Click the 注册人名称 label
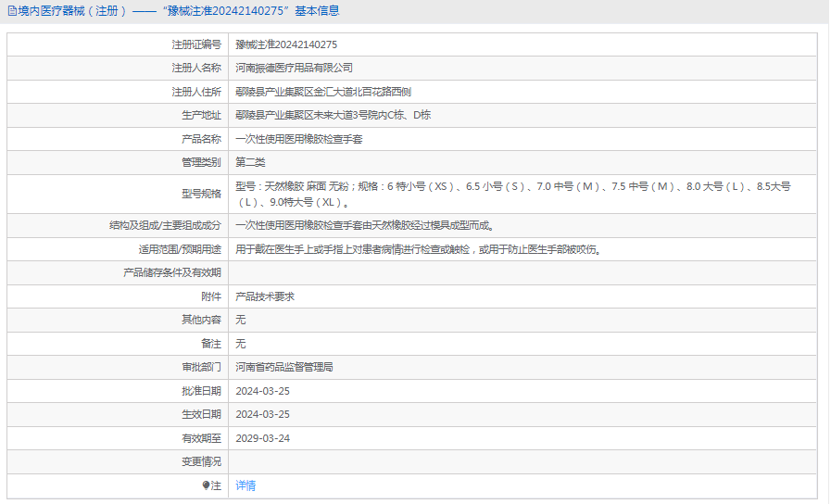The image size is (831, 504). (x=196, y=68)
